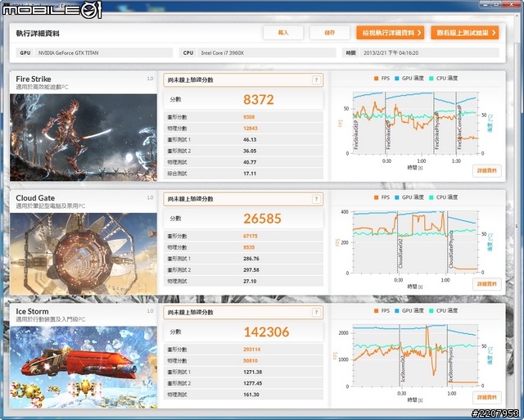Click the GPU field NVIDIA GeForce GTX TITAN
The image size is (524, 420).
point(104,52)
